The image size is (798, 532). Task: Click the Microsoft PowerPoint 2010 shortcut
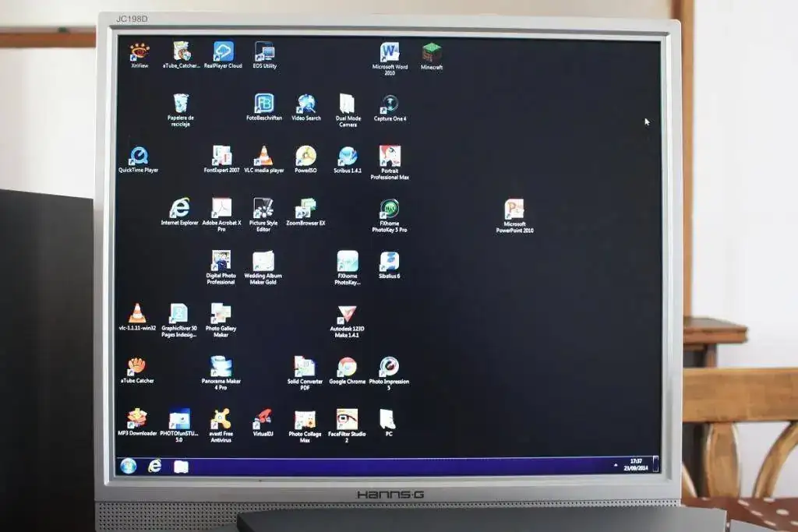pos(514,210)
